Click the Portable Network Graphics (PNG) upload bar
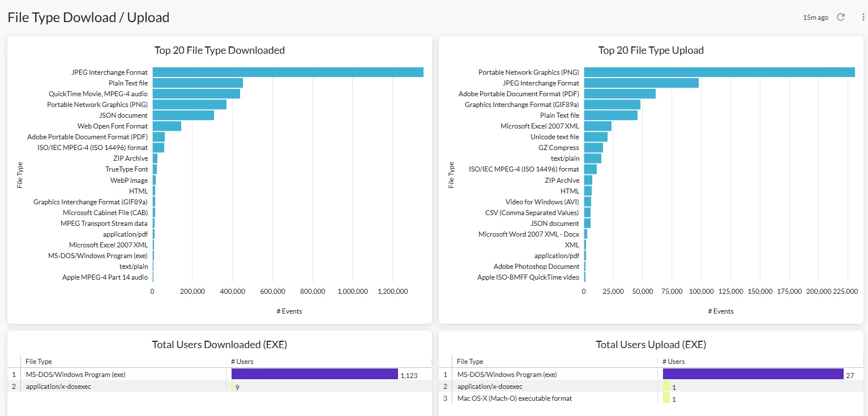 pos(719,72)
